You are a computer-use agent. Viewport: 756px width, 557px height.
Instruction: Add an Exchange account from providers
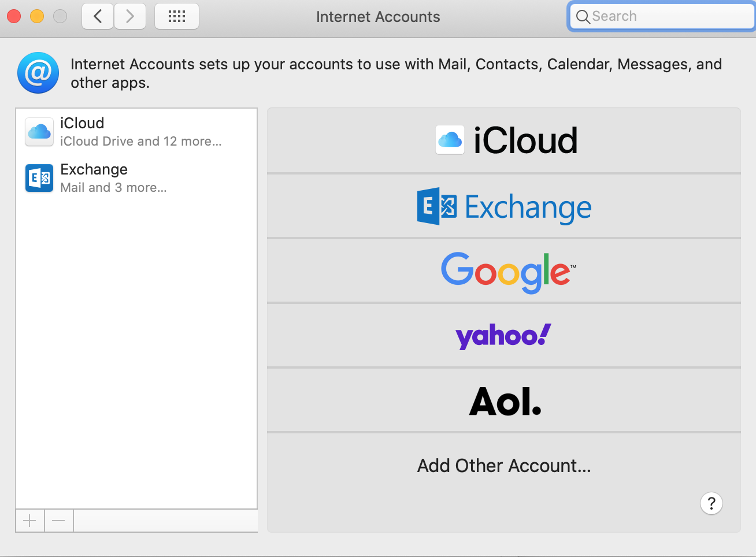(x=504, y=206)
